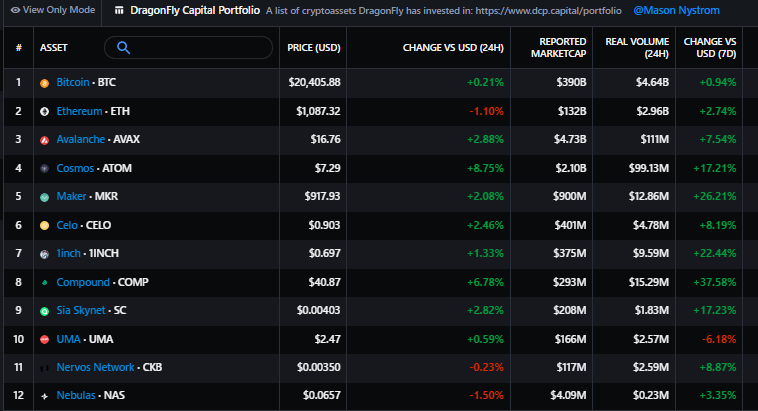Click Bitcoin real volume $4.64B

click(652, 82)
